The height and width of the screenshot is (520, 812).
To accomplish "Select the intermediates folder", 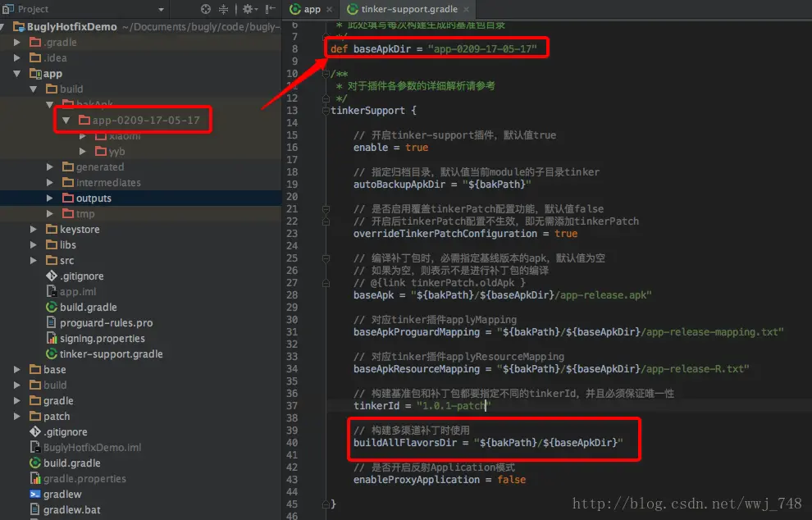I will point(108,182).
